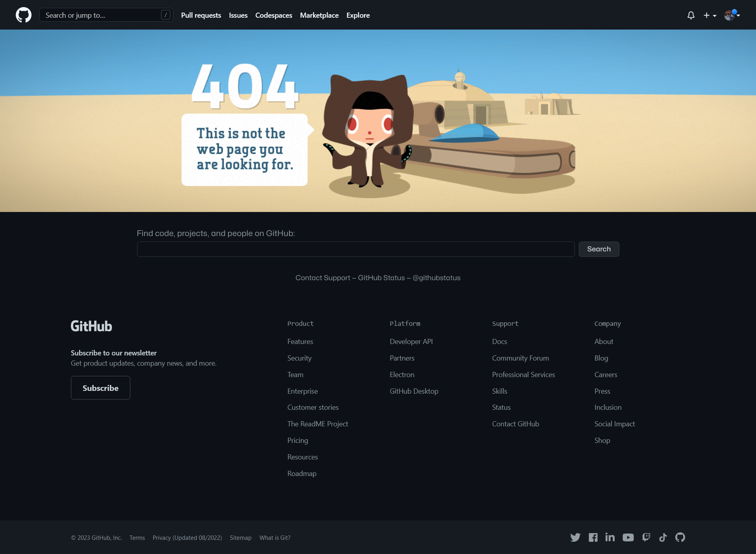This screenshot has height=554, width=756.
Task: Expand the plus create-new dropdown
Action: pos(710,15)
